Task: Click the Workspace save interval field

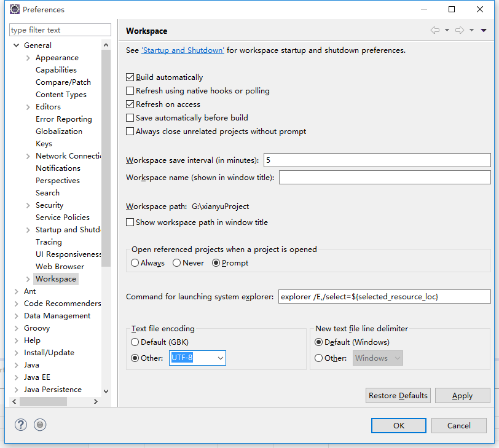Action: (377, 160)
